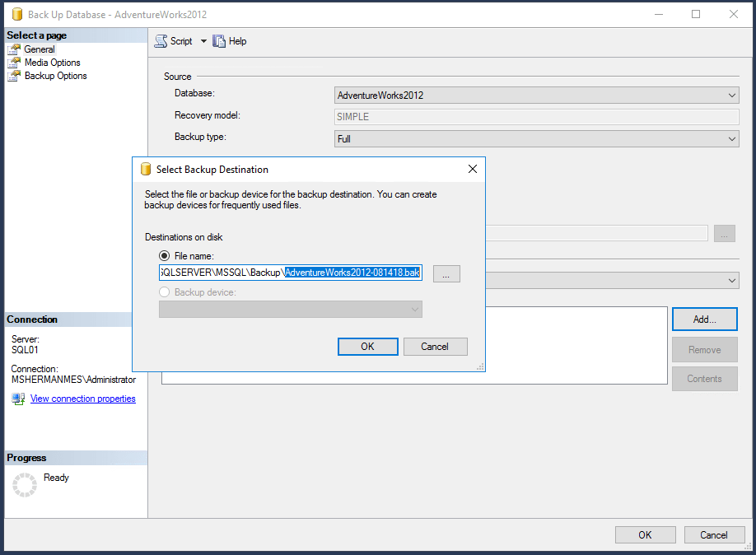Select the File name radio button
The width and height of the screenshot is (756, 555).
point(165,256)
